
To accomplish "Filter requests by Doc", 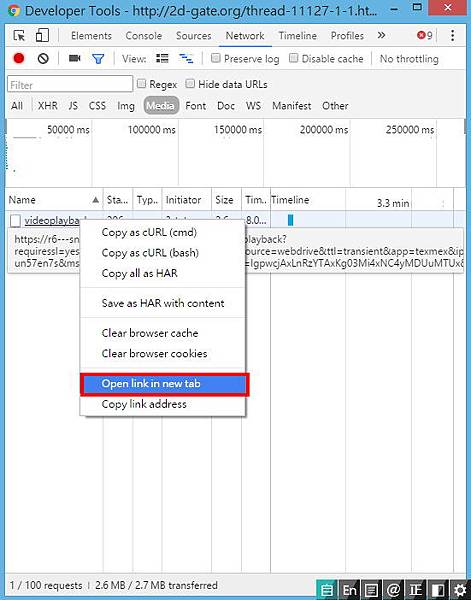I will (226, 106).
